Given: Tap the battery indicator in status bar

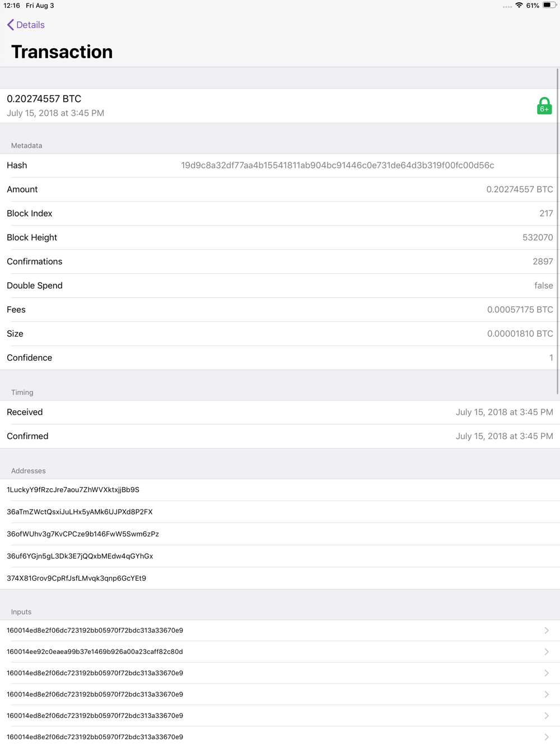Looking at the screenshot, I should click(x=549, y=6).
